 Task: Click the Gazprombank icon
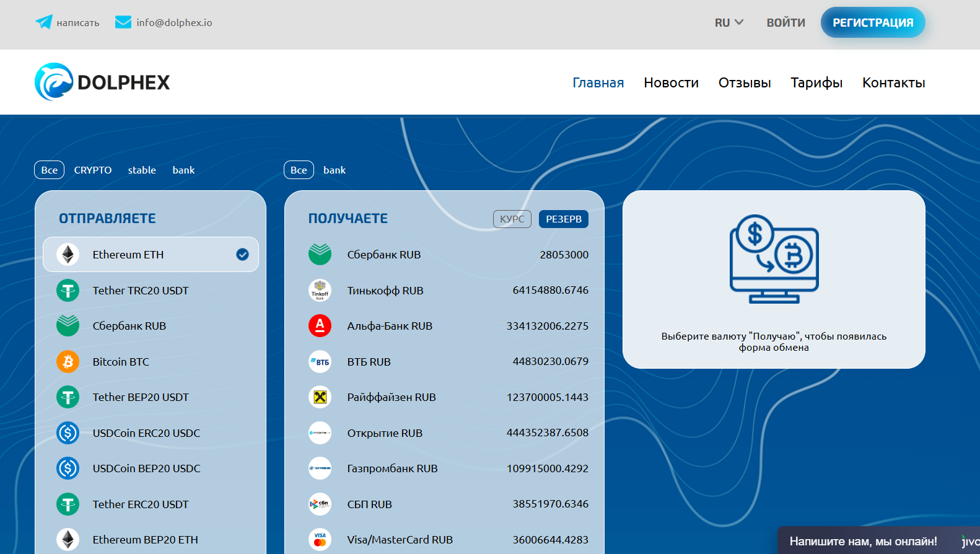click(x=320, y=468)
